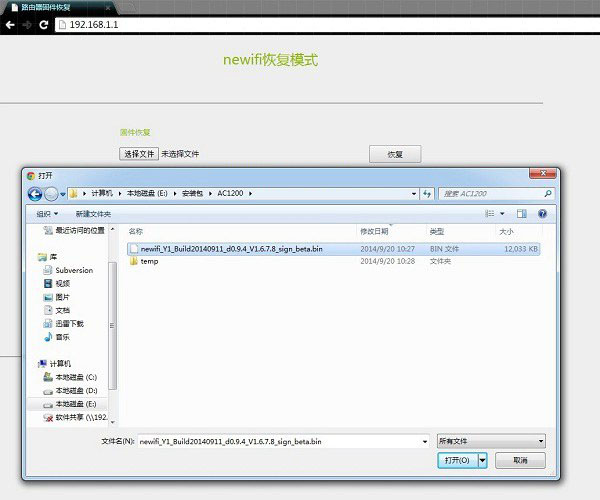Open the address path history dropdown
The image size is (600, 500).
coord(414,194)
